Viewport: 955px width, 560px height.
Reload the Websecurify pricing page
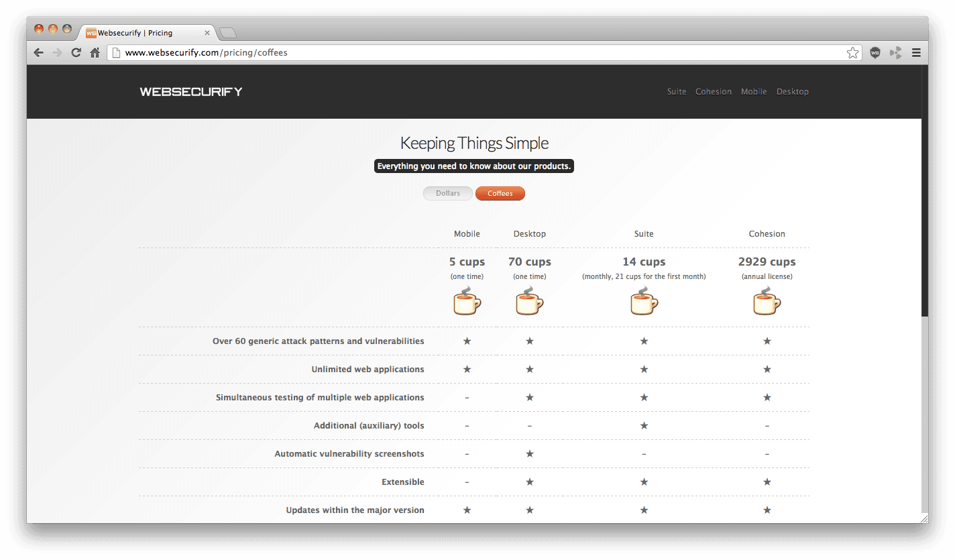click(76, 52)
